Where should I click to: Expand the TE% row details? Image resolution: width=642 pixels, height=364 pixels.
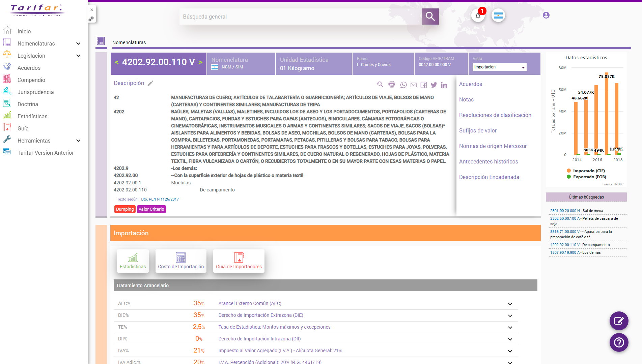click(x=510, y=327)
